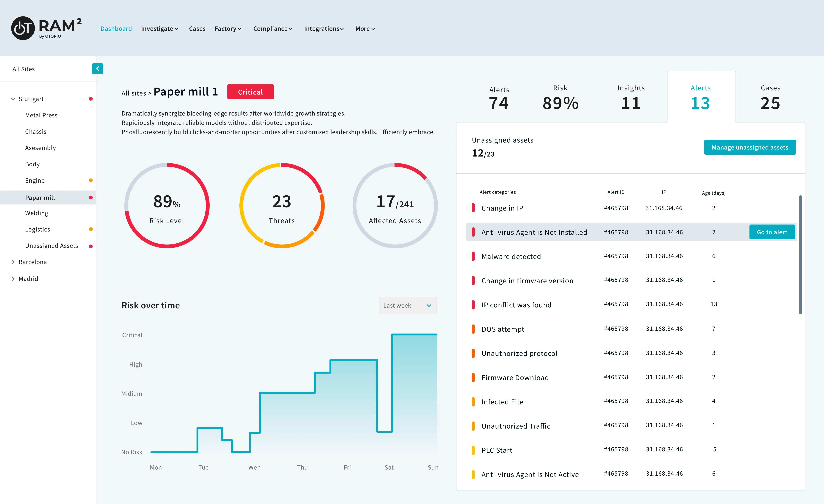The height and width of the screenshot is (504, 824).
Task: Click the alerts list scrollbar
Action: click(x=800, y=255)
